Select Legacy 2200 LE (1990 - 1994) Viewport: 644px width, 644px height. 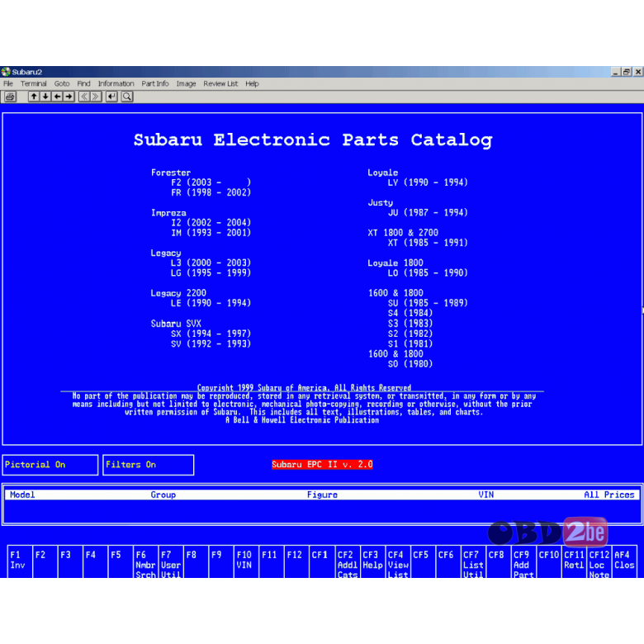[211, 303]
